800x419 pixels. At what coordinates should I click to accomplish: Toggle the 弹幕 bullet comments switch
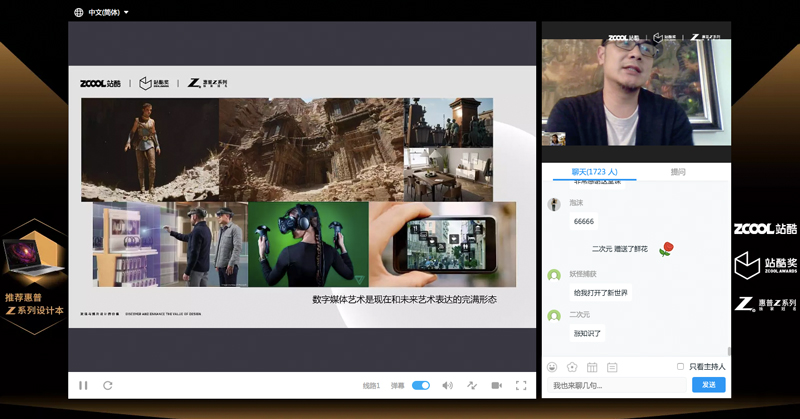421,385
